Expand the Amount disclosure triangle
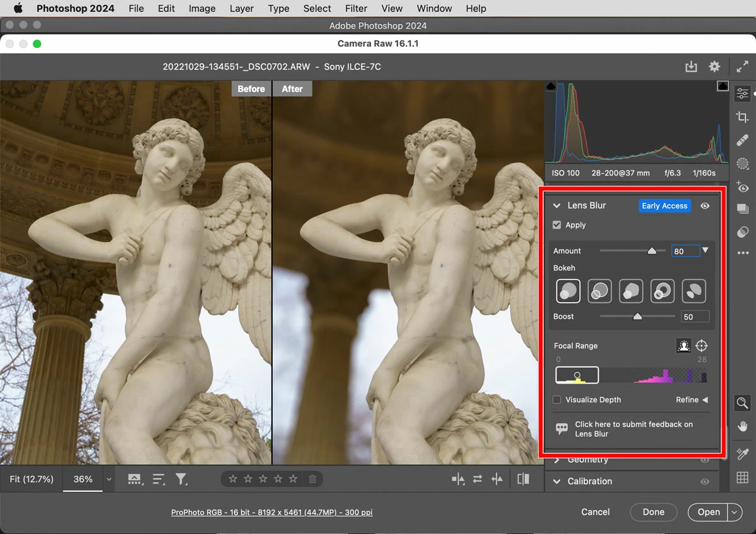 (706, 251)
